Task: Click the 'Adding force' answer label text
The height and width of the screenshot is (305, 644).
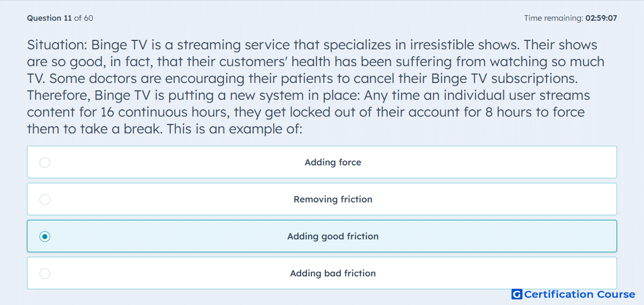Action: tap(333, 163)
